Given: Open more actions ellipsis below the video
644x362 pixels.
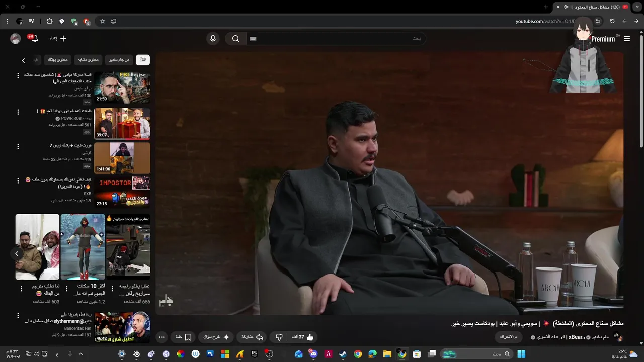Looking at the screenshot, I should (162, 337).
